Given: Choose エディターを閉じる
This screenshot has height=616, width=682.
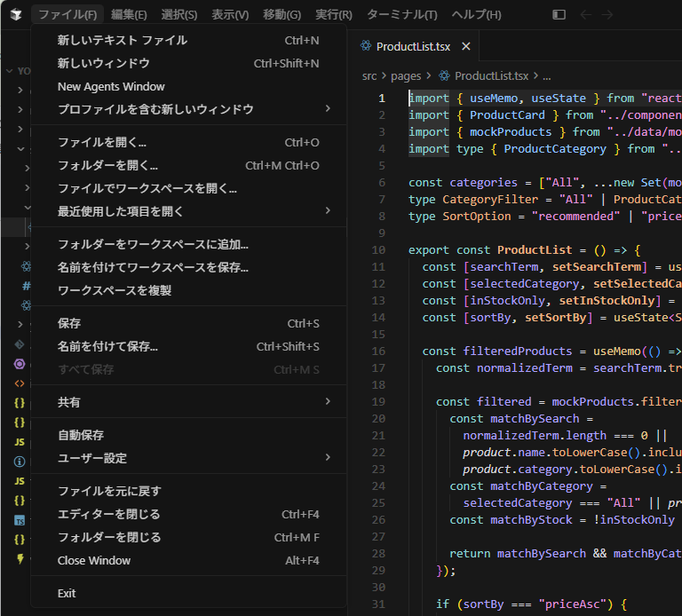Looking at the screenshot, I should click(189, 514).
